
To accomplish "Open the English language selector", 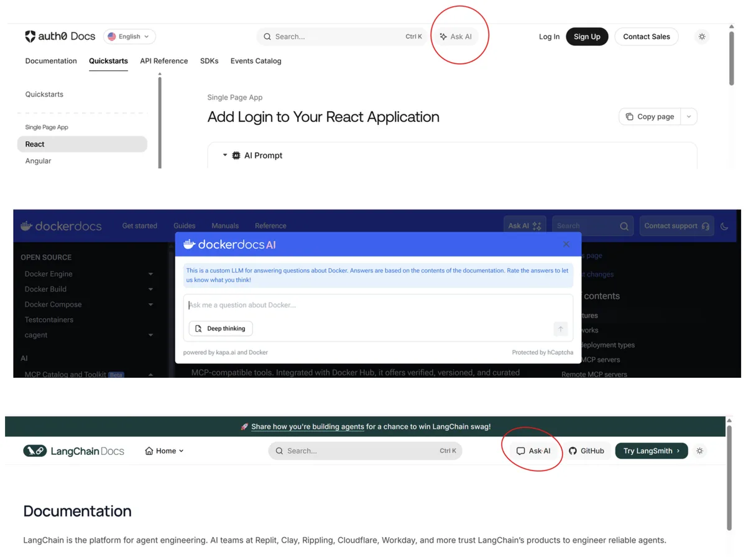I will coord(129,37).
